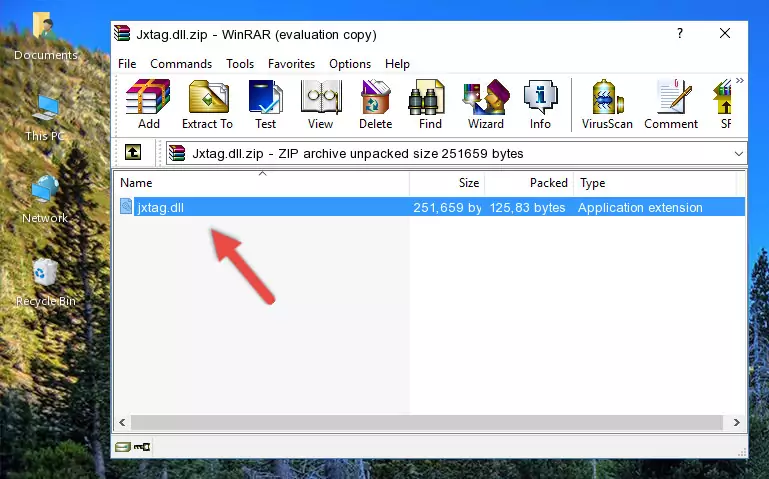Open the Commands menu
This screenshot has height=479, width=769.
(x=181, y=64)
